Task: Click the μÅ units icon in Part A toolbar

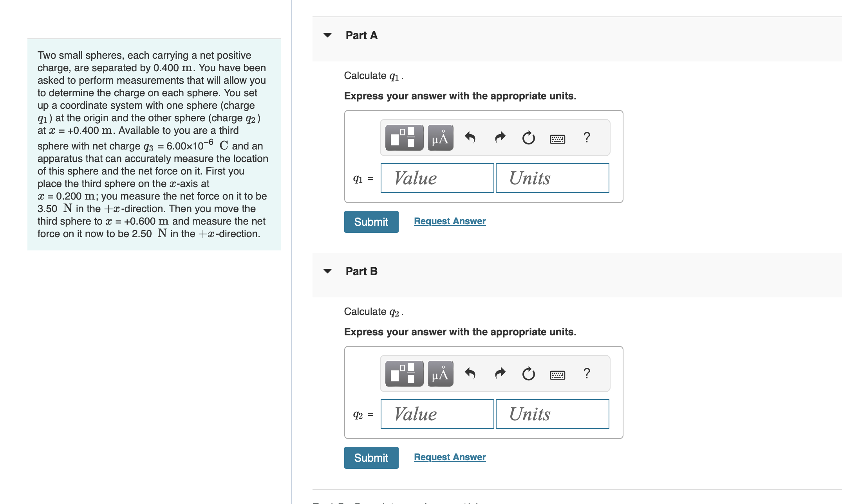Action: (x=440, y=137)
